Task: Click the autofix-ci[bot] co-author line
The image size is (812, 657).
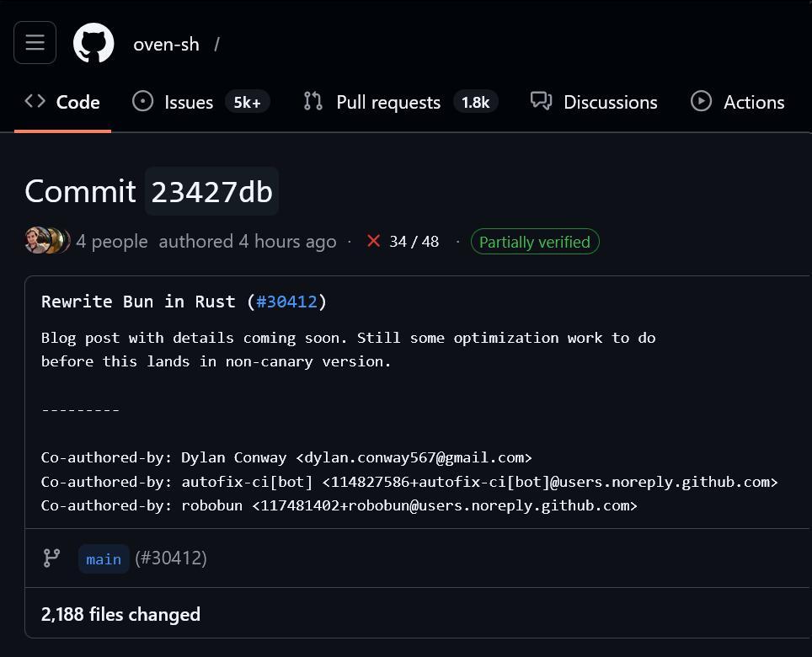Action: click(409, 482)
